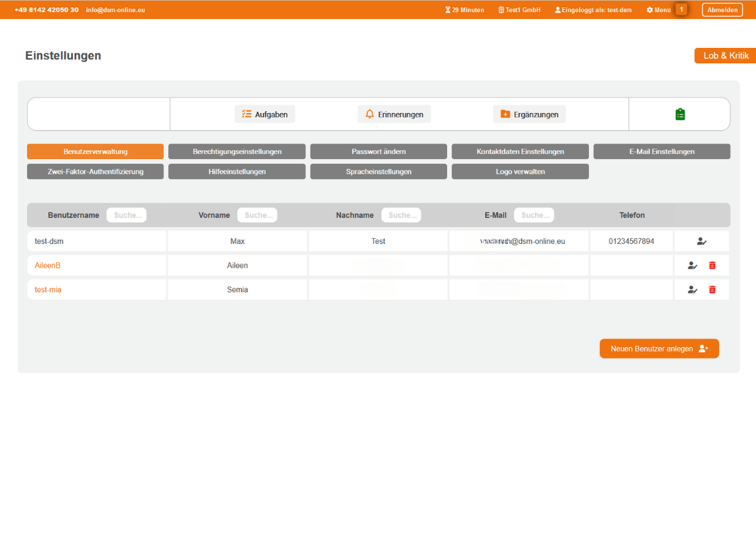Open the notification badge showing 1

coord(681,10)
